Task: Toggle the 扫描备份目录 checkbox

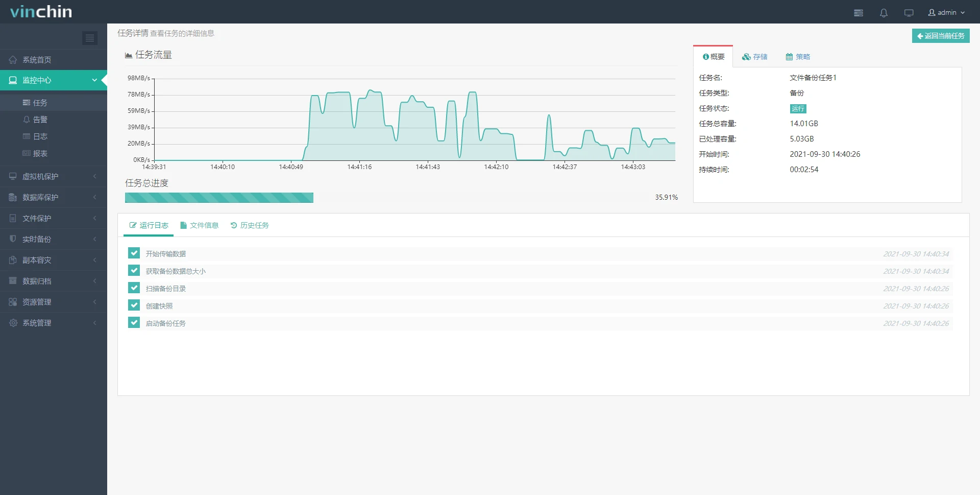Action: tap(134, 288)
